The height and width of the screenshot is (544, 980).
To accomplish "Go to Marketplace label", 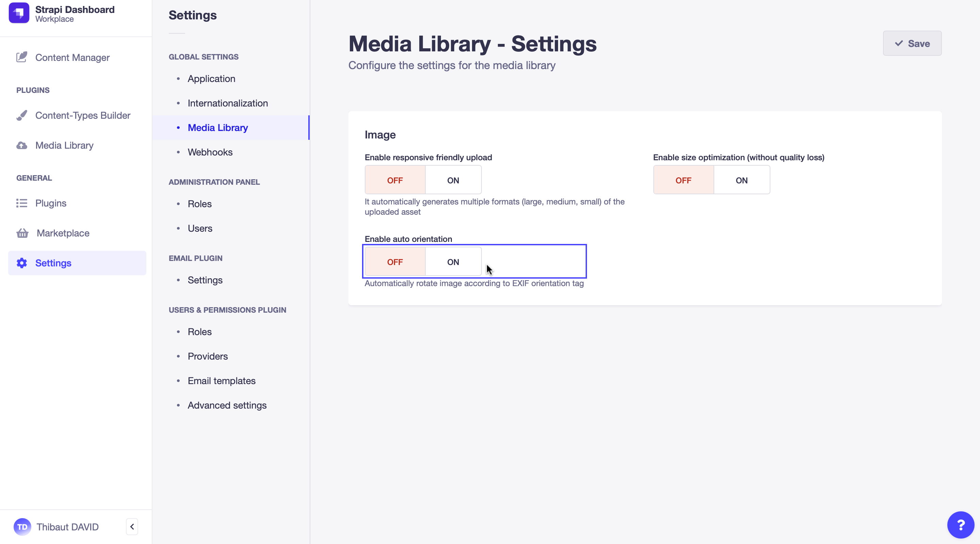I will (x=63, y=233).
